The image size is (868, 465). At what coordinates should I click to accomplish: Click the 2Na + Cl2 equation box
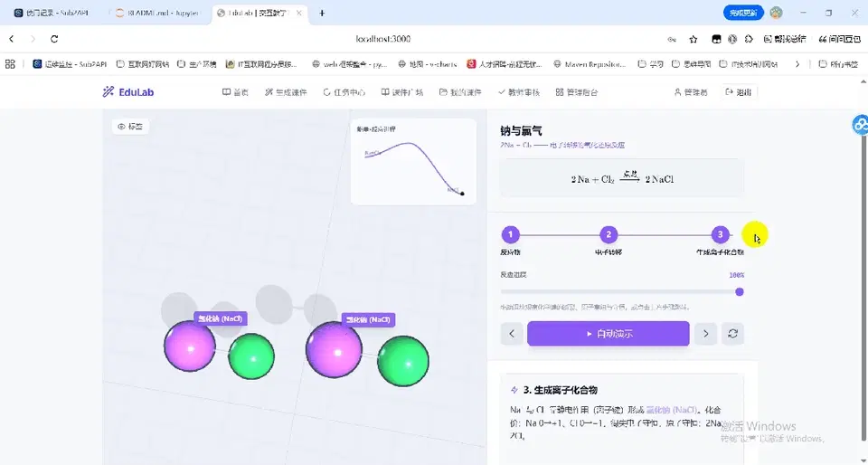click(x=622, y=178)
